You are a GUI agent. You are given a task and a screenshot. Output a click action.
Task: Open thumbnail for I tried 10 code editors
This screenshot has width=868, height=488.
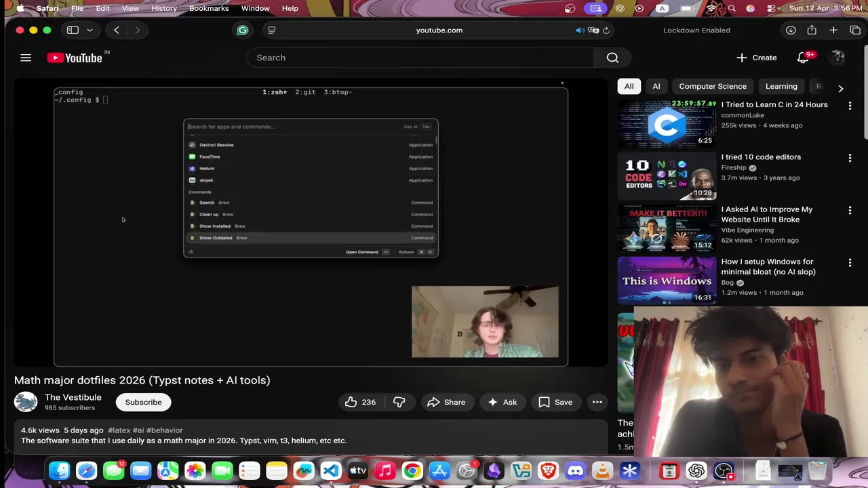tap(667, 176)
